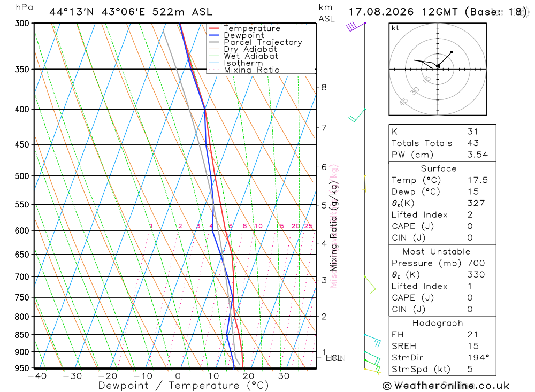Click the Pressure (mb) value 700
535x392 pixels.
point(476,263)
